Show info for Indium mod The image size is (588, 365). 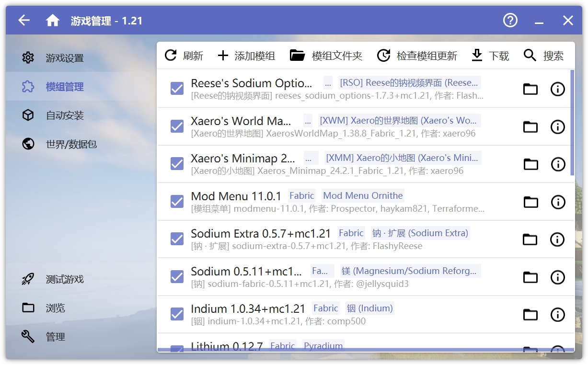(558, 314)
